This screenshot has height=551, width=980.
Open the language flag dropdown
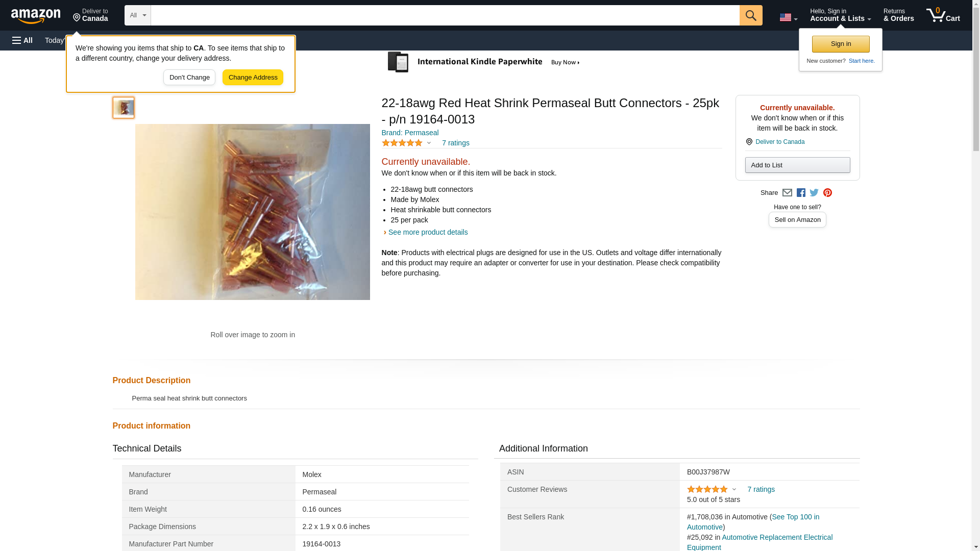click(788, 17)
